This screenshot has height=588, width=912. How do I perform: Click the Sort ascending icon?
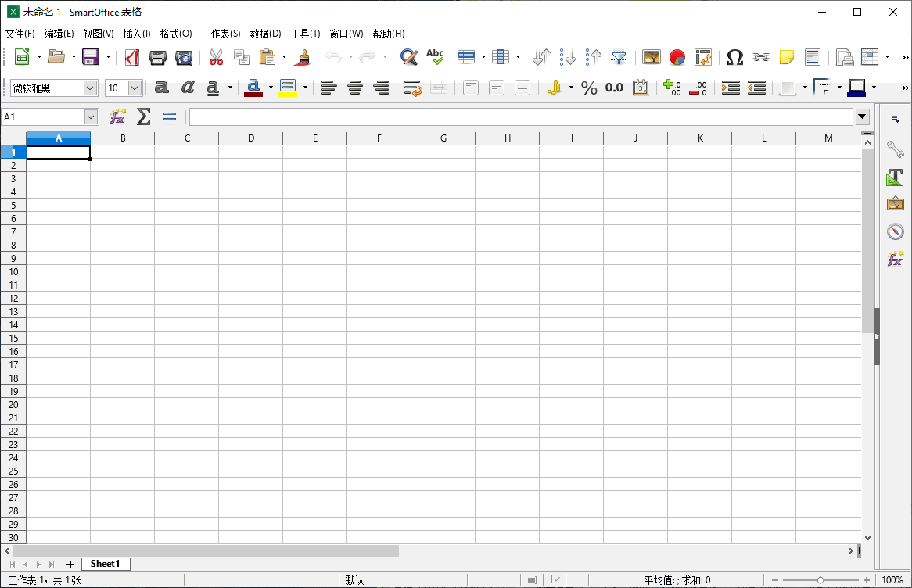[568, 57]
